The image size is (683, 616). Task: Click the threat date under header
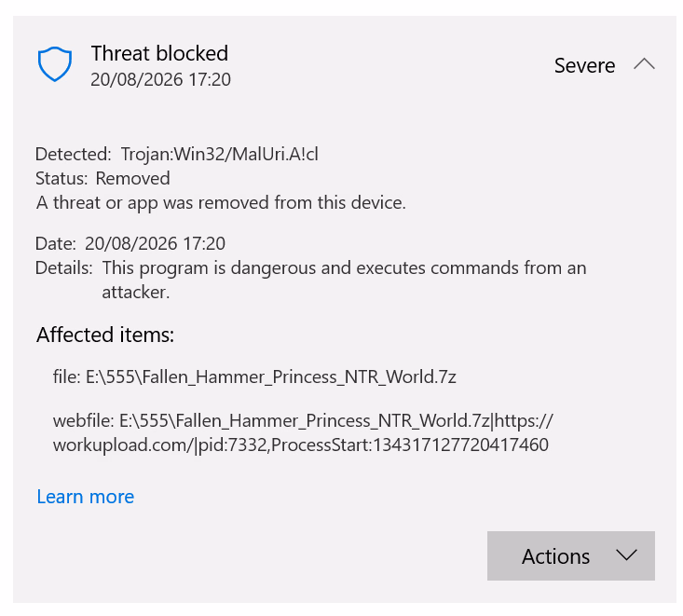point(160,80)
